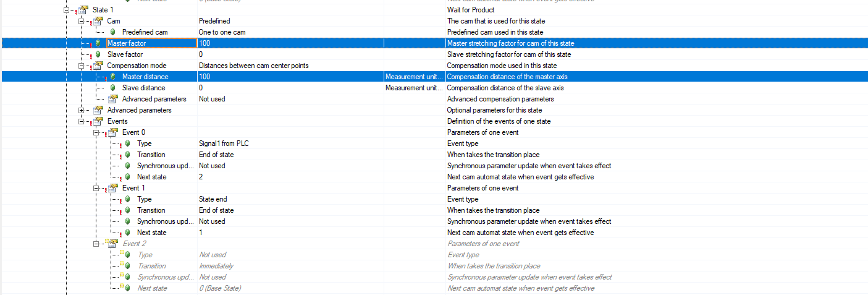
Task: Click the State 1 group icon
Action: click(x=82, y=10)
